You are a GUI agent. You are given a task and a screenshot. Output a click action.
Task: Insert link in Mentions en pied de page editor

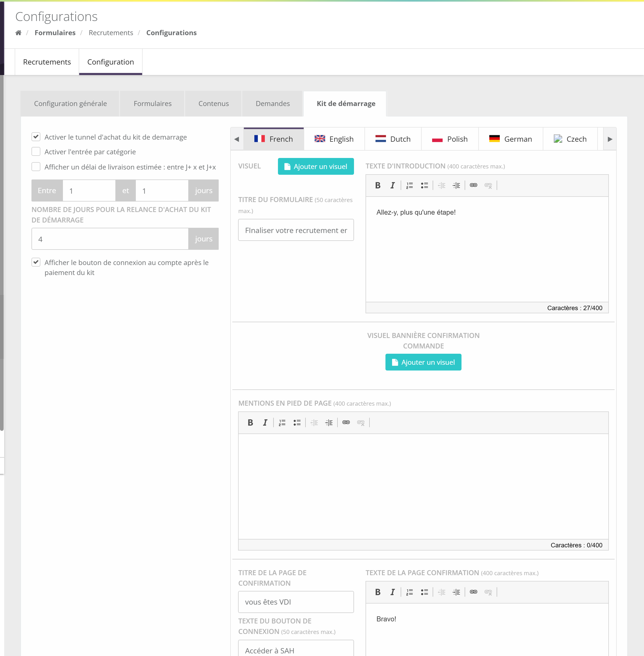click(346, 422)
